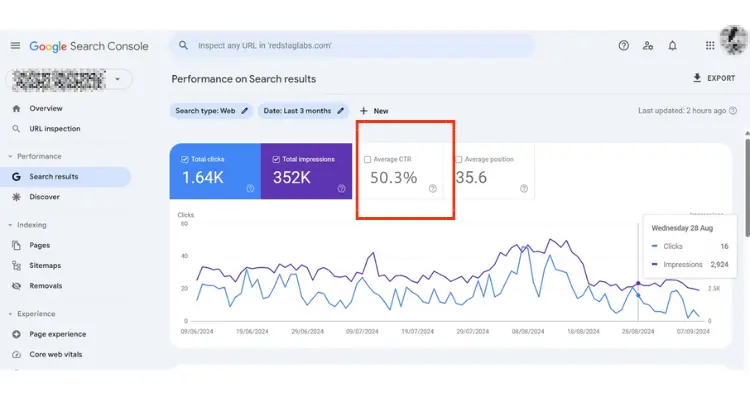The image size is (750, 400).
Task: Click the Removals hidden-eye icon
Action: point(16,286)
